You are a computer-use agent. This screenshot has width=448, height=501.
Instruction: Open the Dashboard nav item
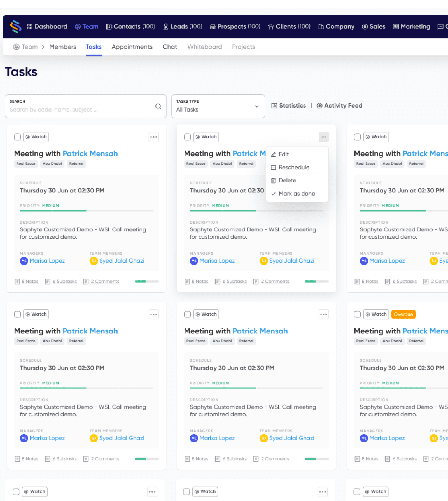coord(47,27)
